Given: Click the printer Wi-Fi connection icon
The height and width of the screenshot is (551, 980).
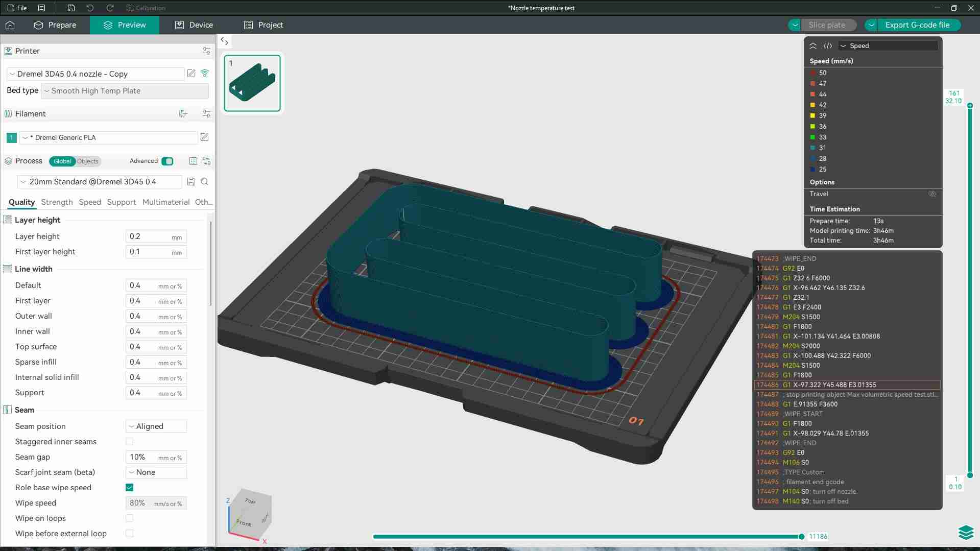Looking at the screenshot, I should point(205,74).
